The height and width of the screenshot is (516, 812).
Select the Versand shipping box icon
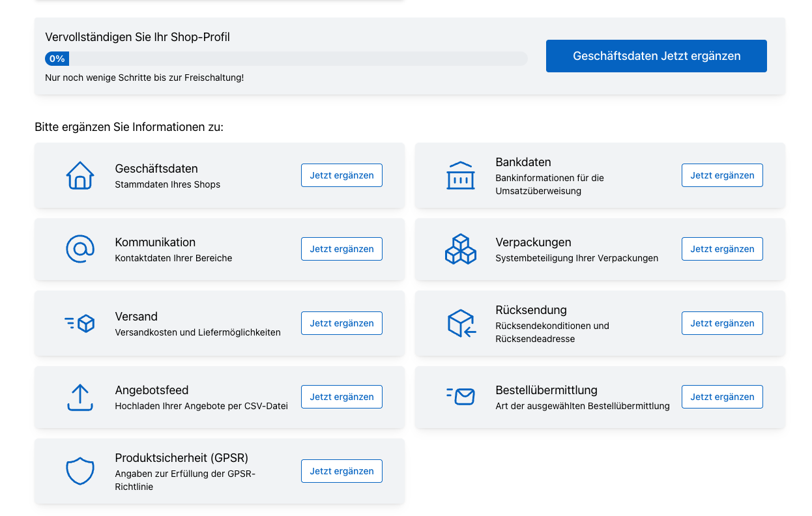[80, 323]
